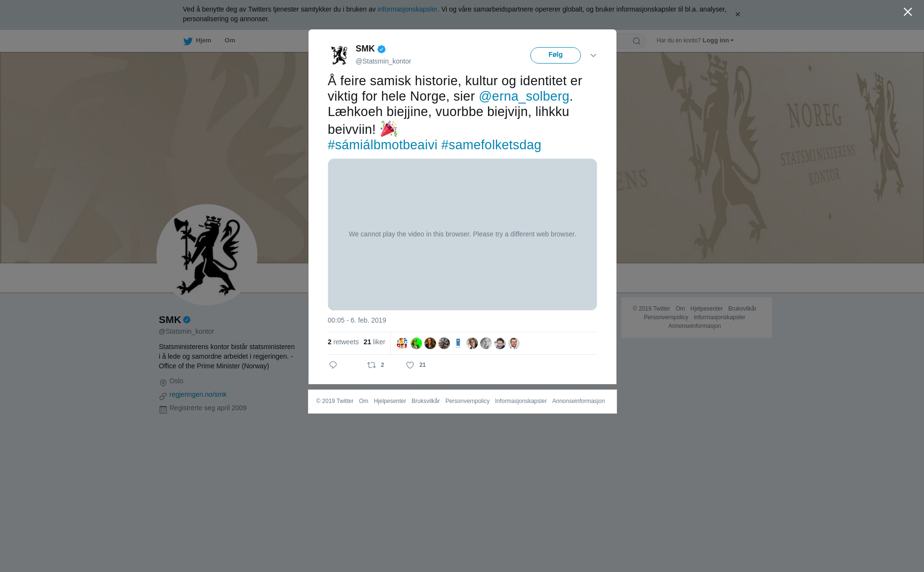Click the search magnifier icon
The image size is (924, 572).
click(x=636, y=41)
